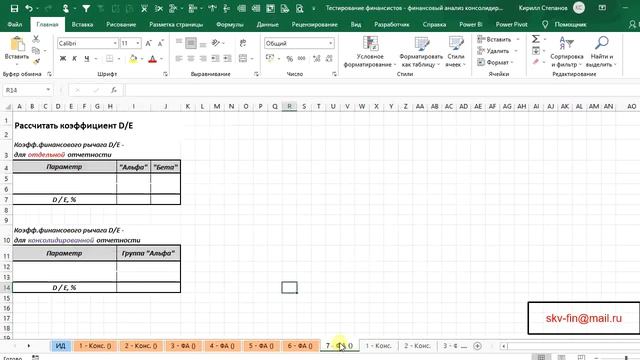640x360 pixels.
Task: Undo the last action
Action: [29, 8]
